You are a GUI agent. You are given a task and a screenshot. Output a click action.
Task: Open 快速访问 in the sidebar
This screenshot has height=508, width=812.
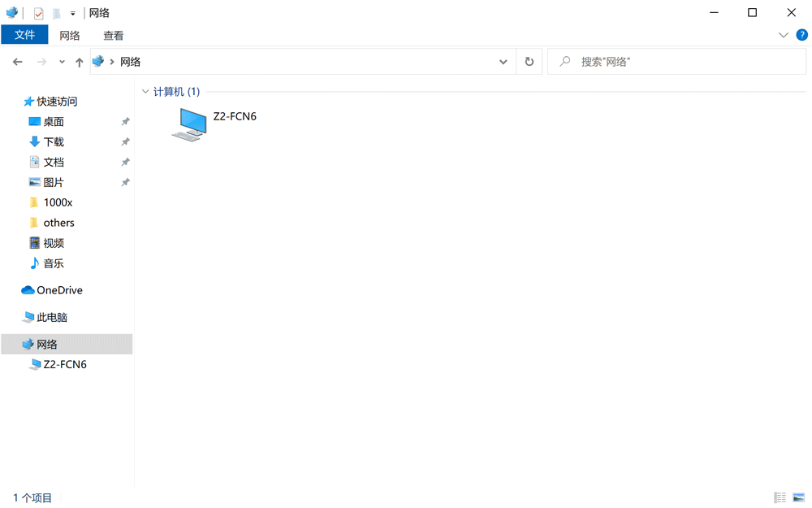(x=57, y=102)
